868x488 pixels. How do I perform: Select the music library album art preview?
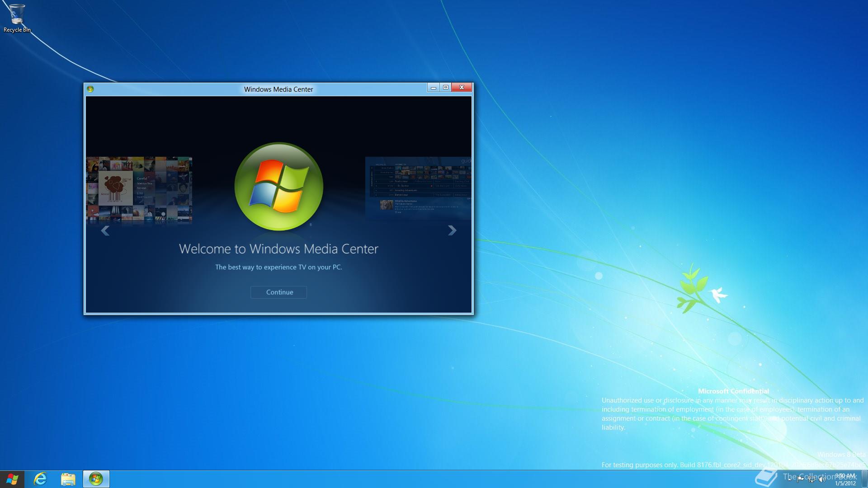pos(139,190)
